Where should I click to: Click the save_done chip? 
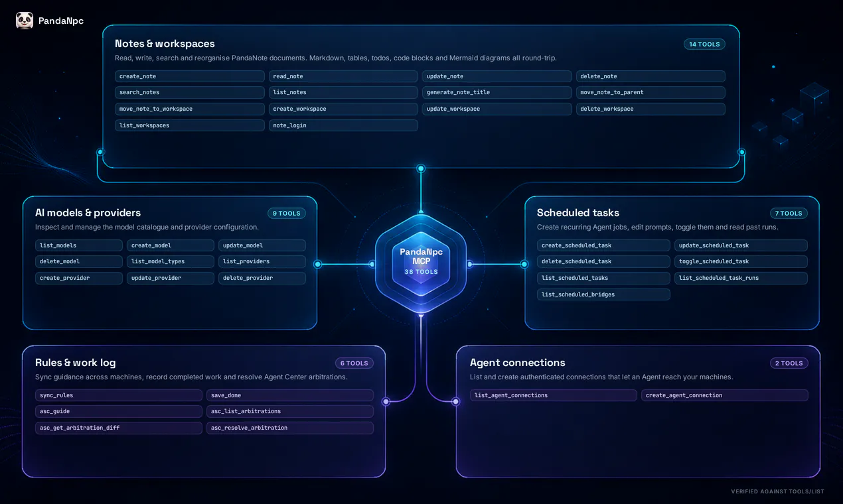tap(290, 395)
